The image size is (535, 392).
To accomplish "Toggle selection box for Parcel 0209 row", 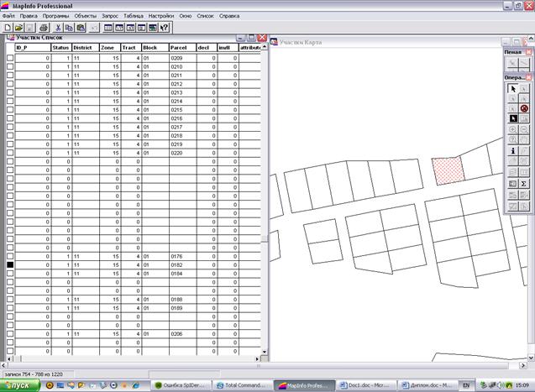I will (x=10, y=59).
